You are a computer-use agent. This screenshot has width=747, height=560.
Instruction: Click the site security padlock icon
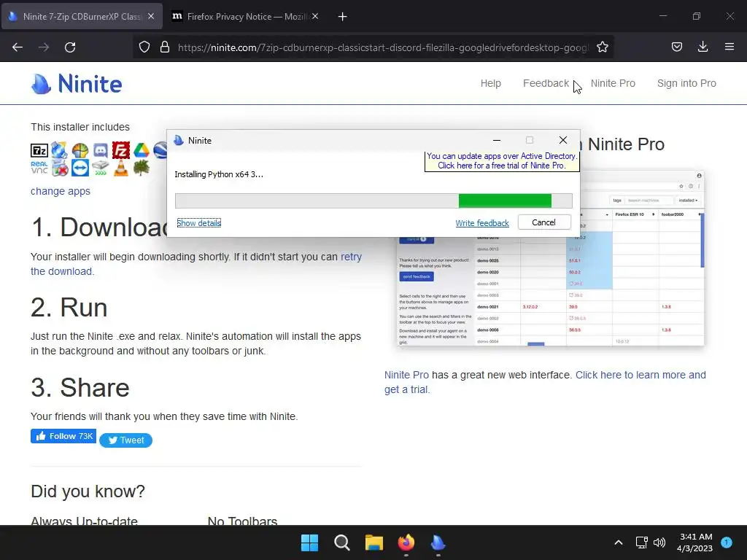point(165,47)
